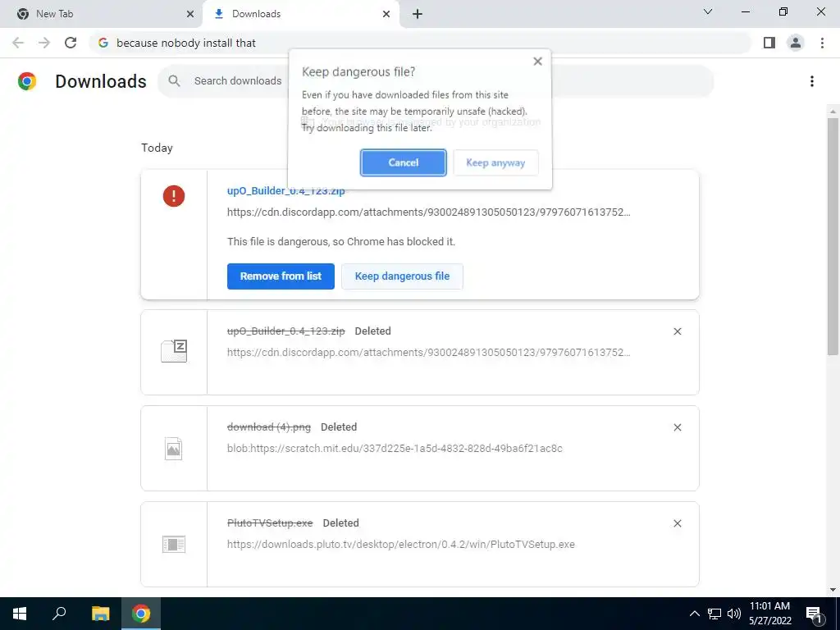This screenshot has width=840, height=630.
Task: Click the red danger warning icon
Action: pos(174,196)
